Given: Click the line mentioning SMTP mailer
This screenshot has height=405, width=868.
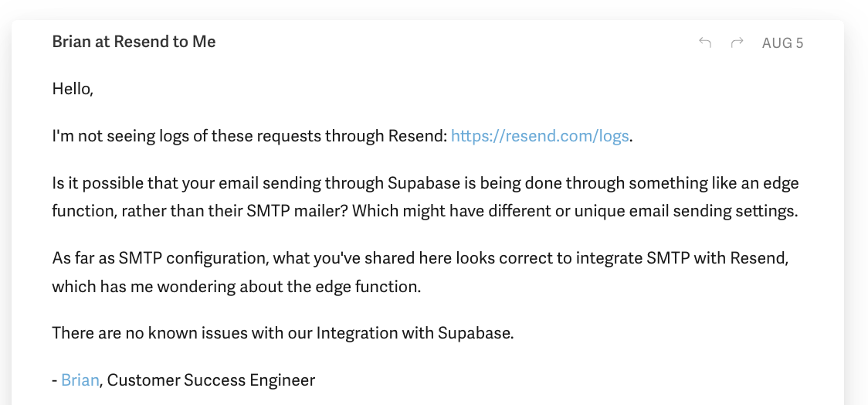Looking at the screenshot, I should (426, 211).
